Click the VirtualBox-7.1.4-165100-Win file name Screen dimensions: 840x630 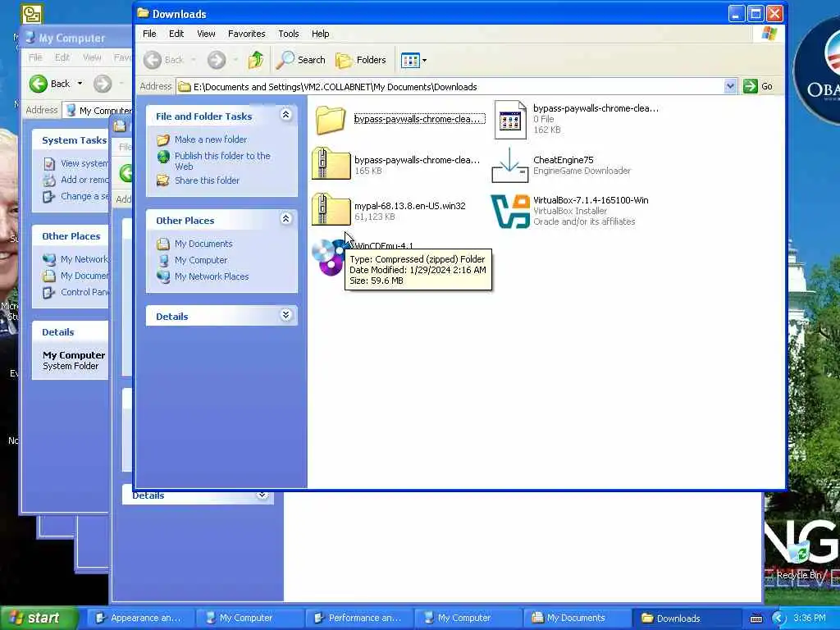pos(591,200)
